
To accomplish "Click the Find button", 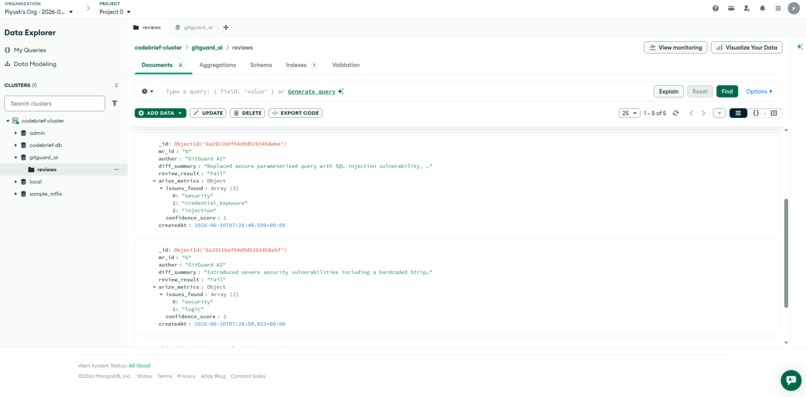I will [x=727, y=92].
